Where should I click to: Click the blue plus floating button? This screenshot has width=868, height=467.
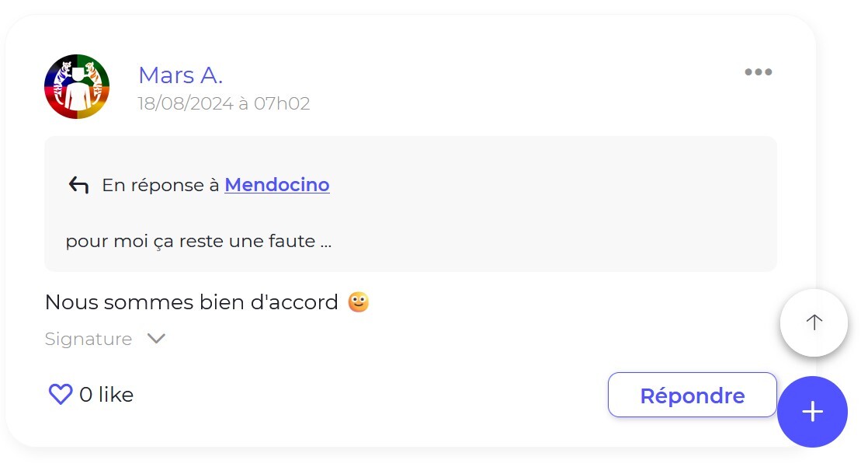pos(812,412)
